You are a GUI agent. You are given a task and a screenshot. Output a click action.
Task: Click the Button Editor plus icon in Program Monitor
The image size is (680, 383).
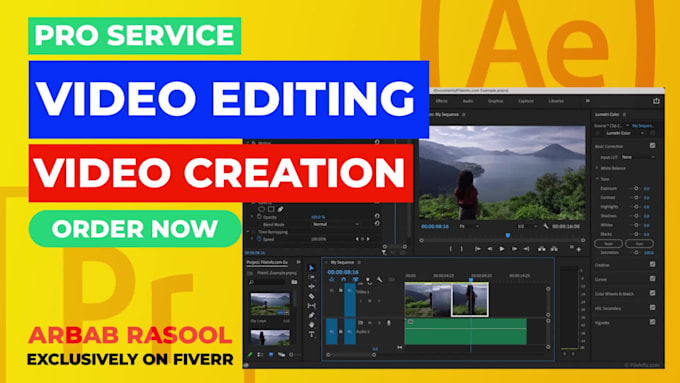(x=579, y=249)
